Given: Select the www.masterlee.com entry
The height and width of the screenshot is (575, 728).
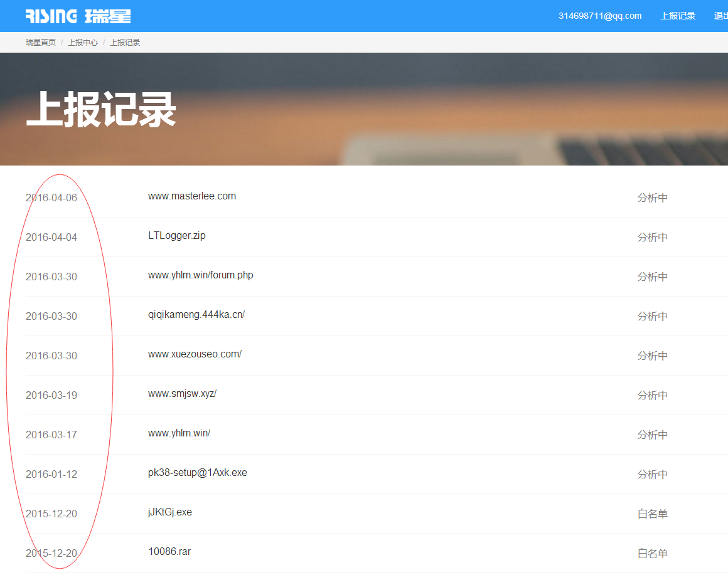Looking at the screenshot, I should 192,196.
